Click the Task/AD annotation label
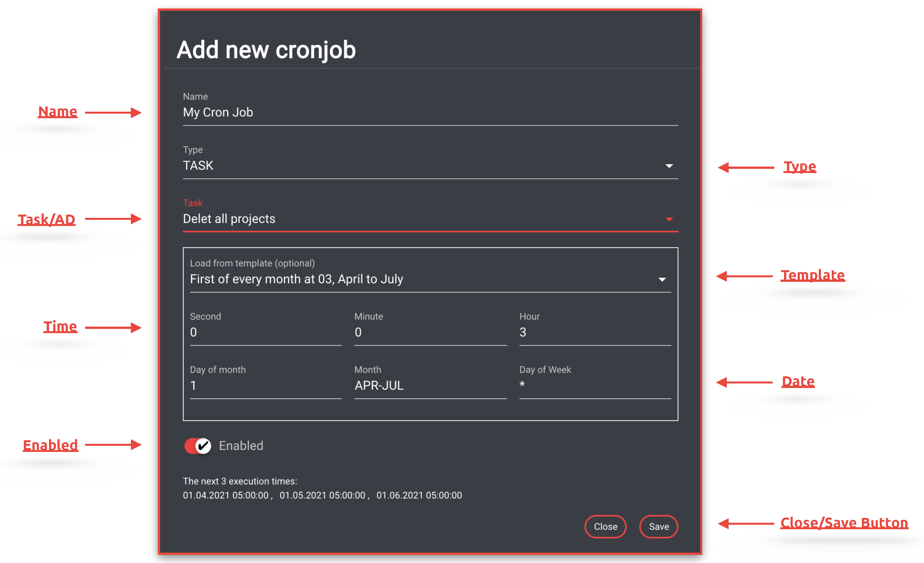This screenshot has width=924, height=563. point(46,220)
